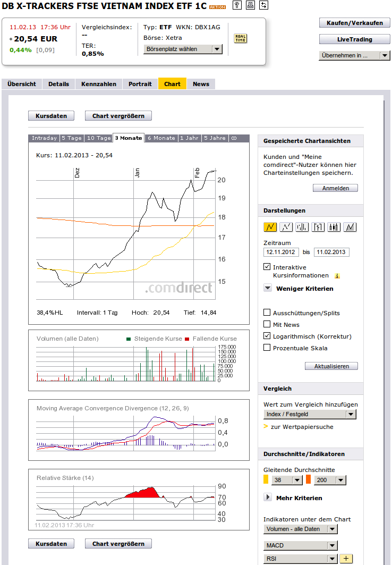Click start date field 12.11.2012

pos(281,252)
